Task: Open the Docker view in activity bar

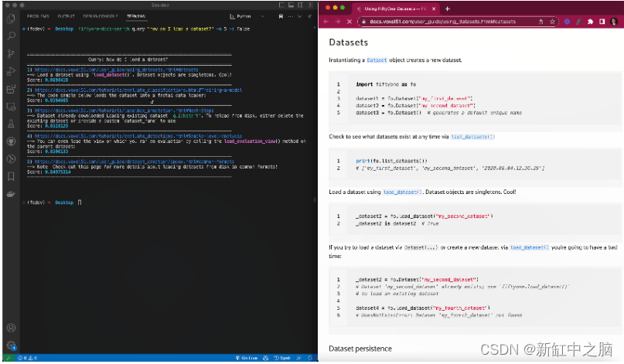Action: [x=11, y=194]
